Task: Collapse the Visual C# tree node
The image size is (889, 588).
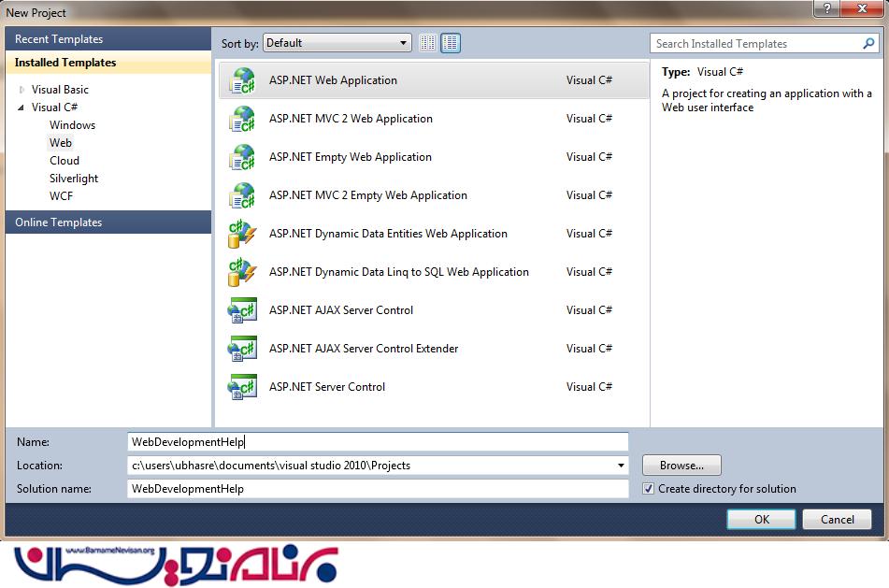Action: pyautogui.click(x=22, y=108)
